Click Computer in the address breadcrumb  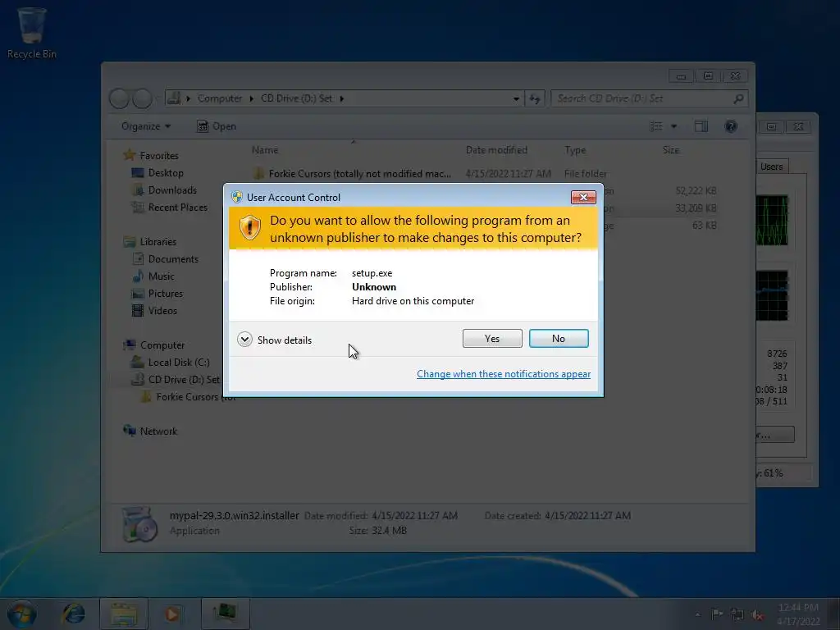click(220, 98)
